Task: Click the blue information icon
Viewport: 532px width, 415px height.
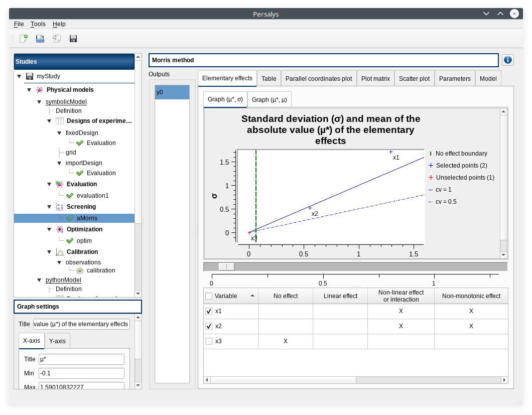Action: (x=508, y=60)
